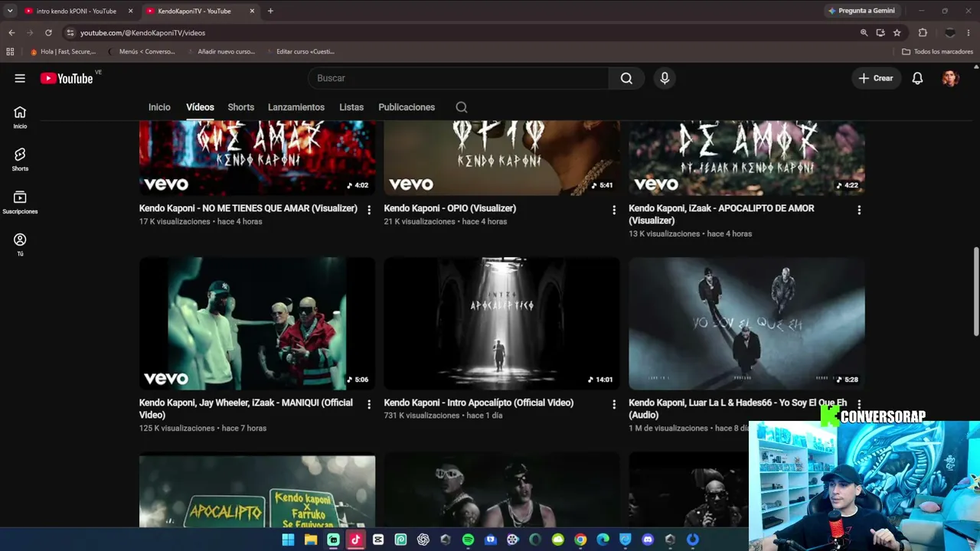The image size is (980, 551).
Task: Open the YouTube guide hamburger menu
Action: (20, 78)
